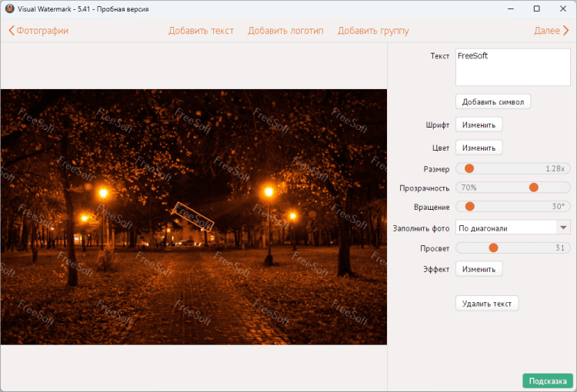Image resolution: width=577 pixels, height=392 pixels.
Task: Click the 1.28x size value
Action: 555,168
